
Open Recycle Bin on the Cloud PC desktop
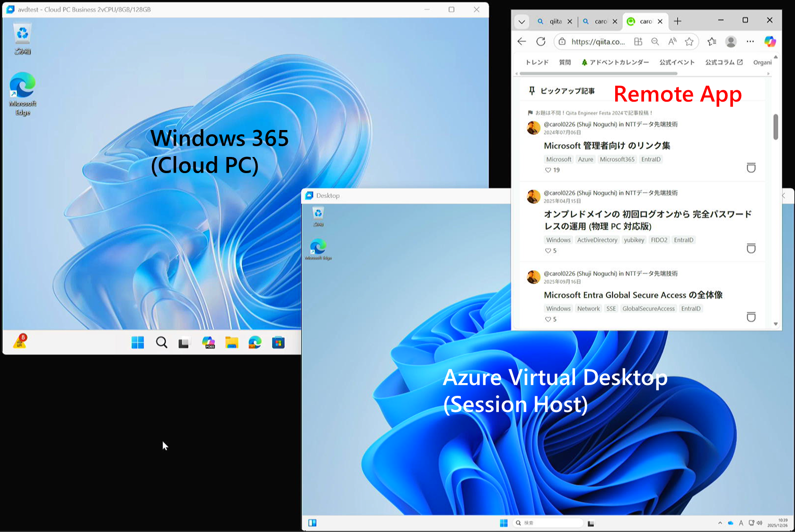[22, 39]
